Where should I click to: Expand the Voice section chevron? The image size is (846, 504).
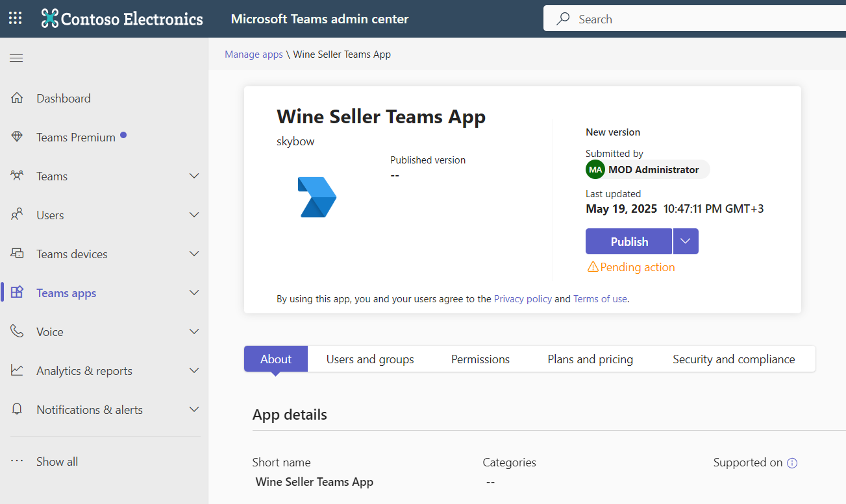point(193,332)
